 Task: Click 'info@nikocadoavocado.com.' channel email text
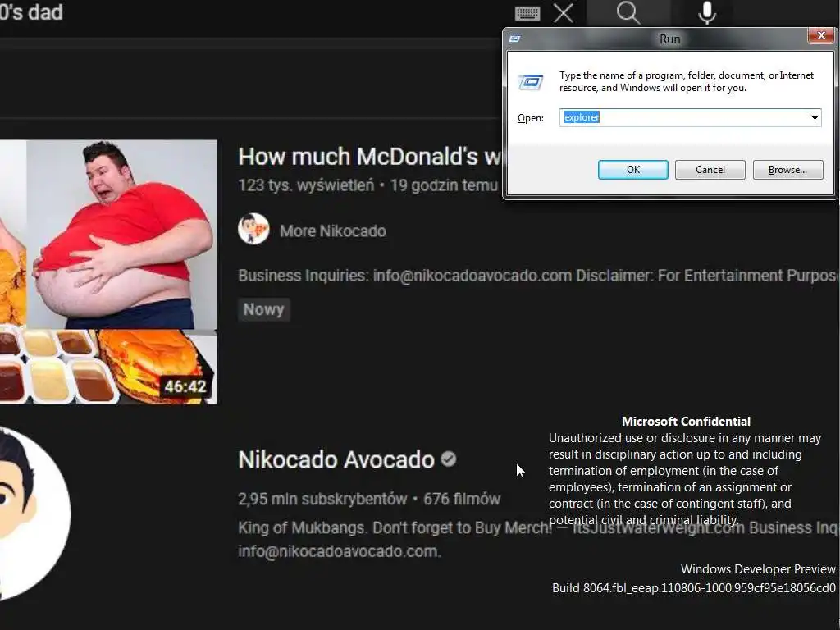[340, 551]
